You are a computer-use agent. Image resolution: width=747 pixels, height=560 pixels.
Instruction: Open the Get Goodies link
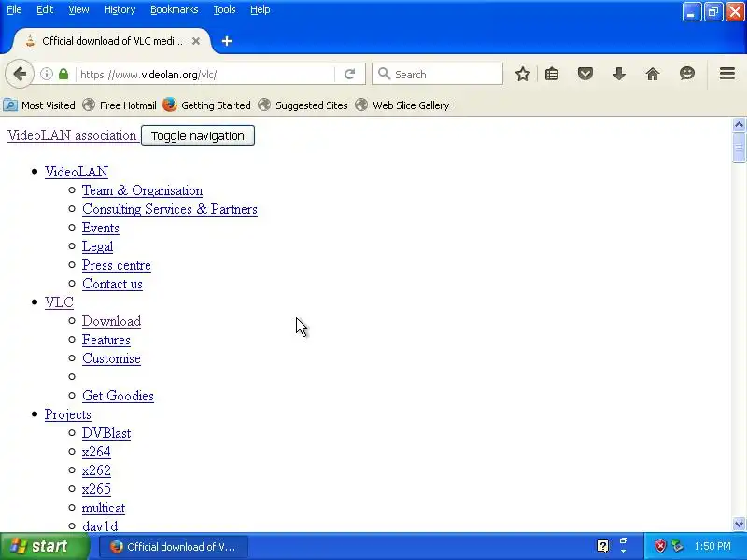click(118, 396)
